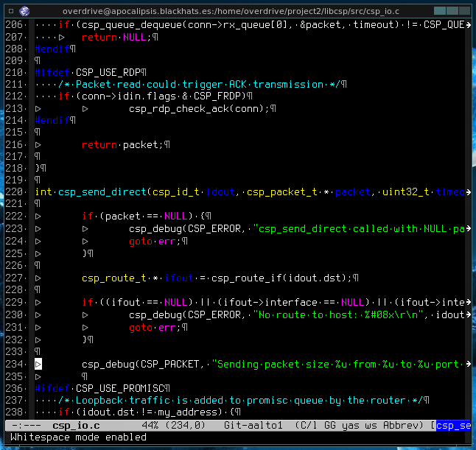This screenshot has width=476, height=450.
Task: Click line number 220 in the margin
Action: click(x=14, y=192)
